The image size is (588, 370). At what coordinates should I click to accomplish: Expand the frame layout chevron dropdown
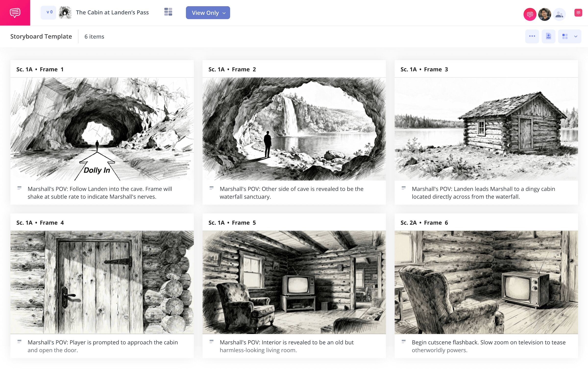tap(576, 37)
